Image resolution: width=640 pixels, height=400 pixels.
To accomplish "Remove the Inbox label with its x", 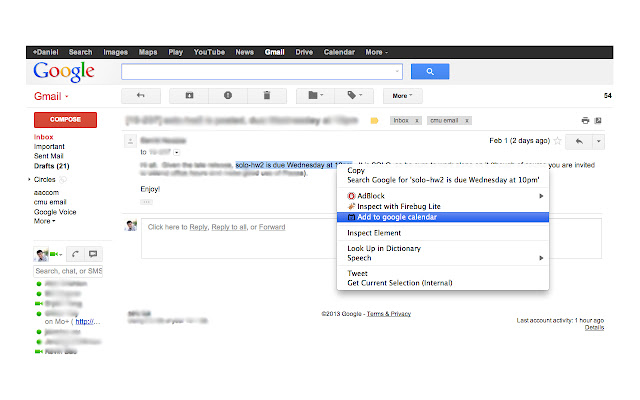I will pyautogui.click(x=417, y=120).
